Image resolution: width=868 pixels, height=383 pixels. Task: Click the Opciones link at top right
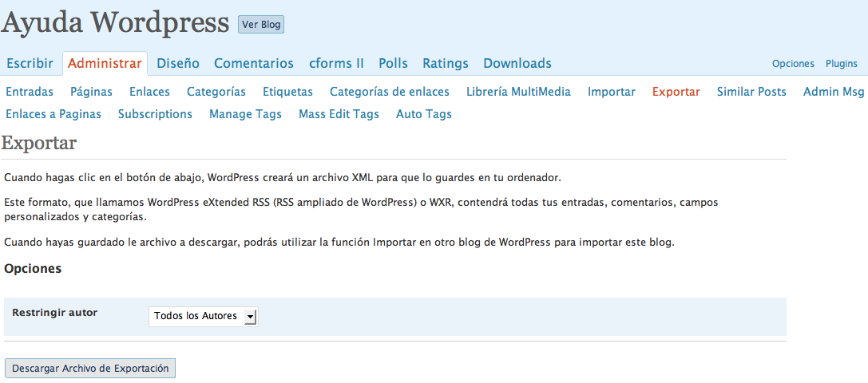[x=793, y=64]
